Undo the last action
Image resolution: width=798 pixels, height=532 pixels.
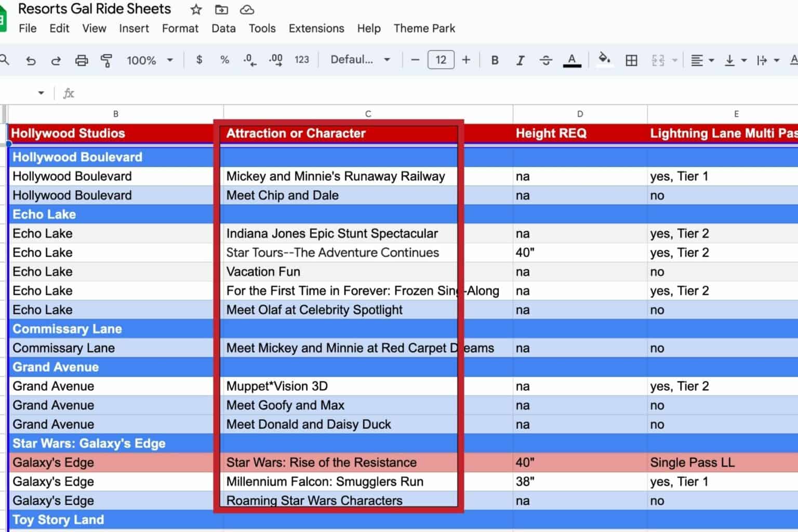tap(31, 60)
